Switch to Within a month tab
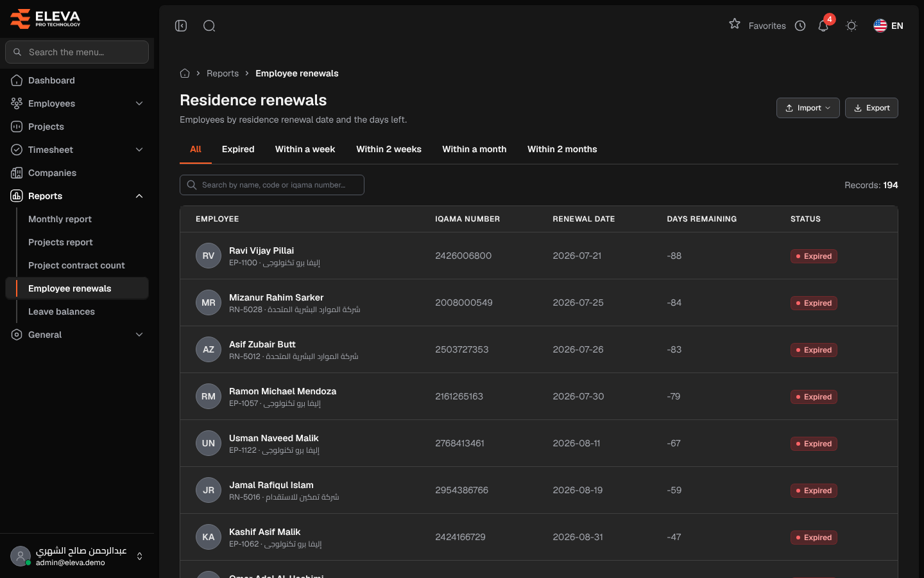The height and width of the screenshot is (578, 924). tap(474, 149)
